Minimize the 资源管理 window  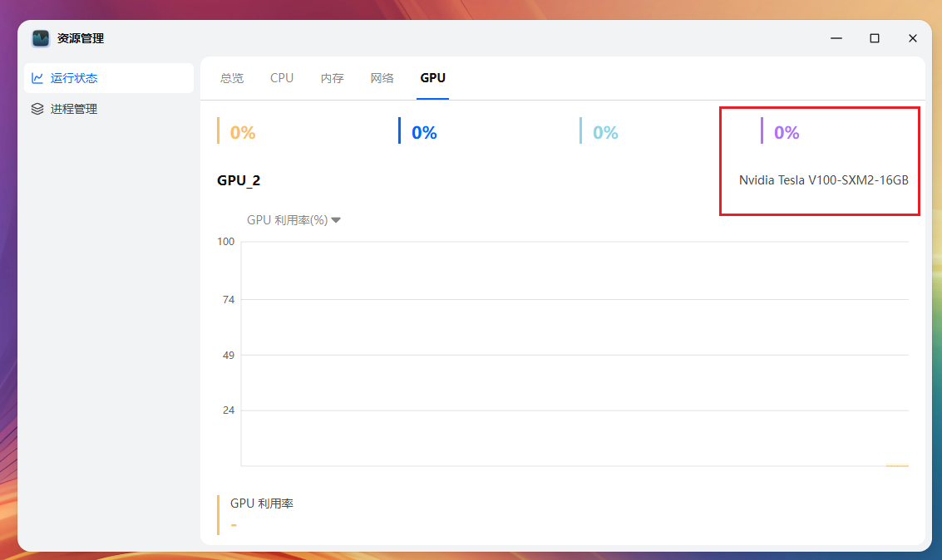[x=836, y=38]
